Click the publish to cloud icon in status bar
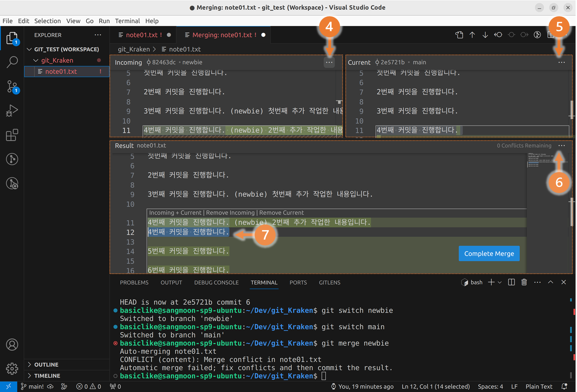 (50, 386)
